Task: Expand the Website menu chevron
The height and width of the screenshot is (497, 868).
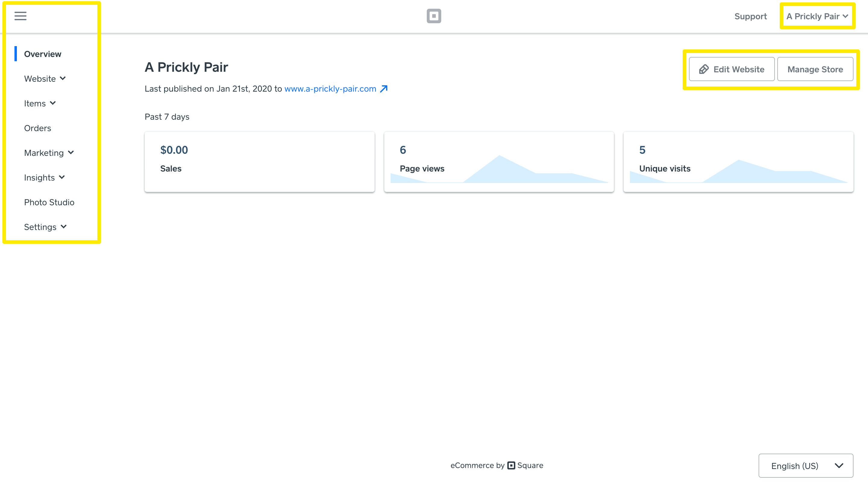Action: (x=63, y=78)
